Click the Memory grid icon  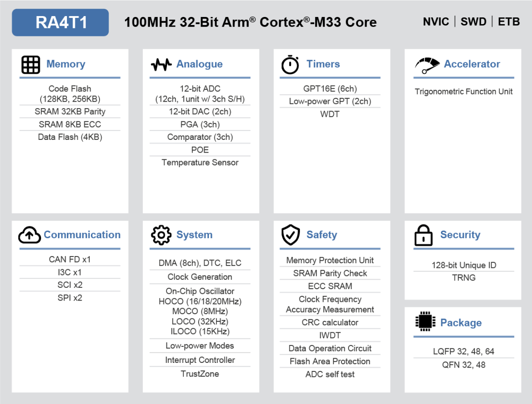[30, 64]
